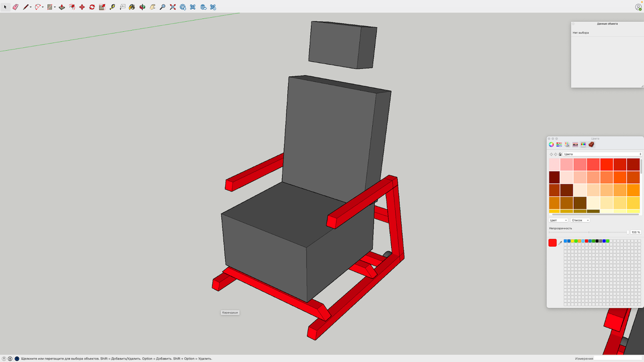Click the Zoom Extents tool

[x=172, y=7]
